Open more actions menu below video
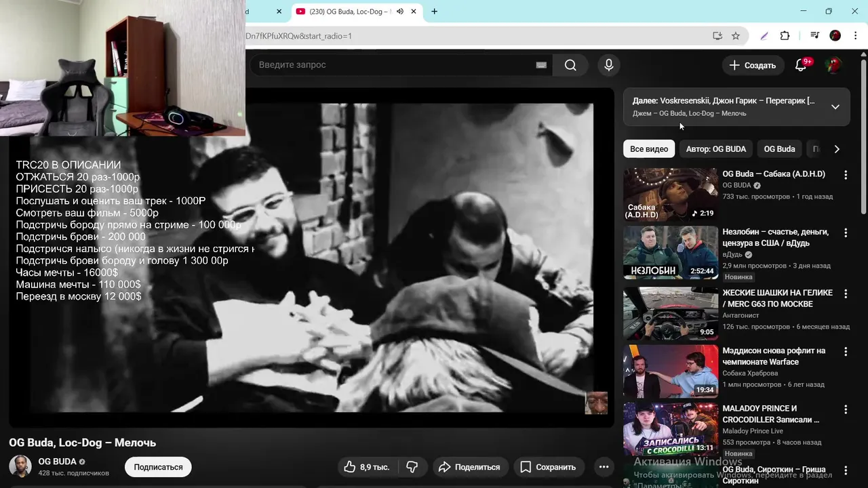 [604, 467]
